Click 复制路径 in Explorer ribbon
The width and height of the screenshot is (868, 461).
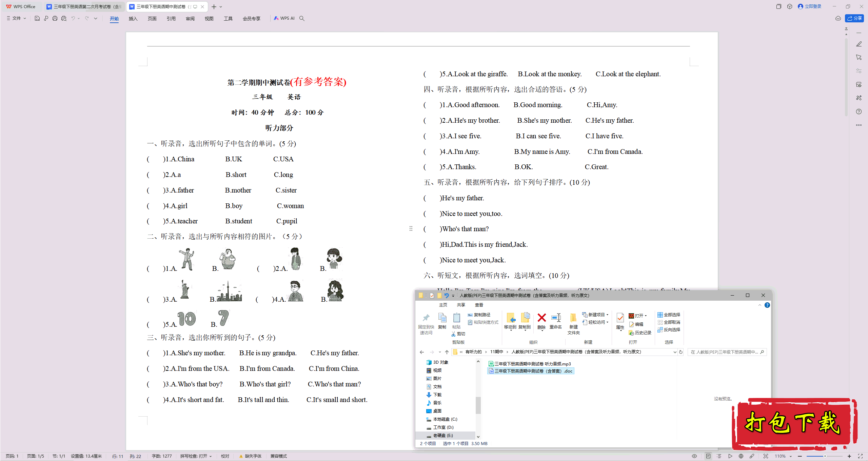click(x=479, y=315)
